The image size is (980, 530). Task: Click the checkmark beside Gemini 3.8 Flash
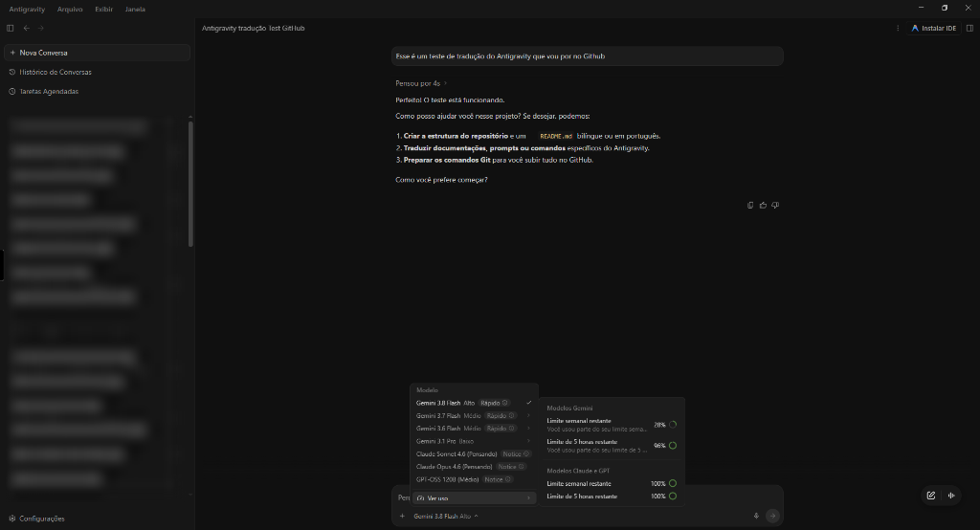click(x=528, y=403)
